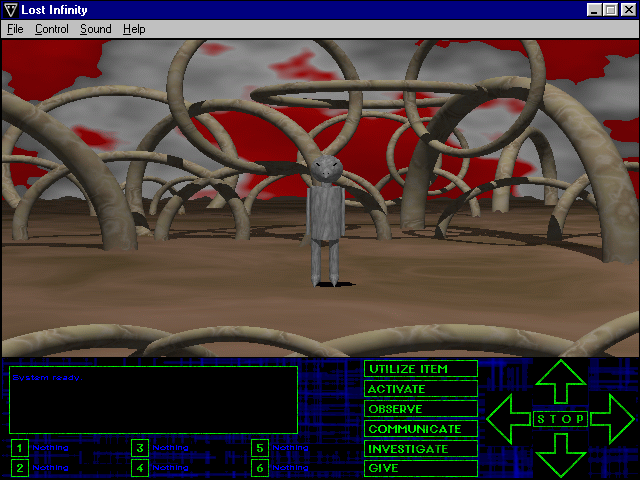Click the up arrow to move forward

pyautogui.click(x=560, y=382)
